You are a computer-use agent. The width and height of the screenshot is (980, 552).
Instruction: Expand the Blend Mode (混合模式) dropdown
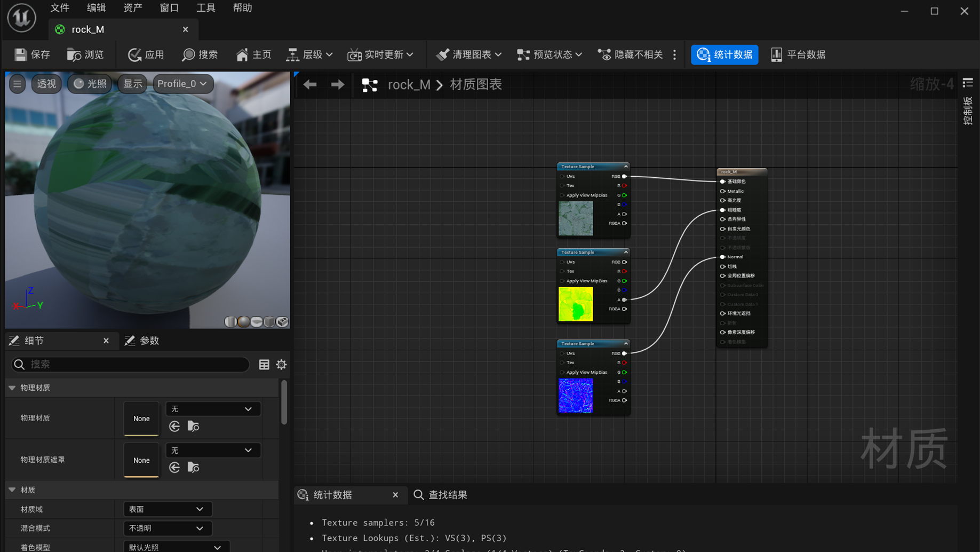[167, 528]
